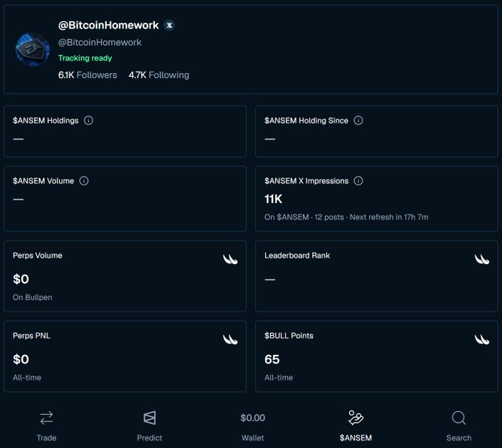Click the @BitcoinHomework display name
The width and height of the screenshot is (502, 448).
[109, 25]
